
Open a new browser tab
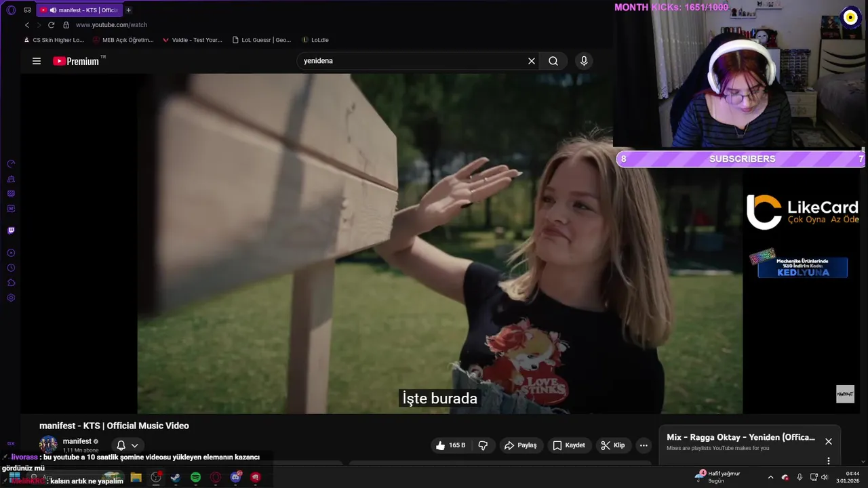[x=129, y=10]
